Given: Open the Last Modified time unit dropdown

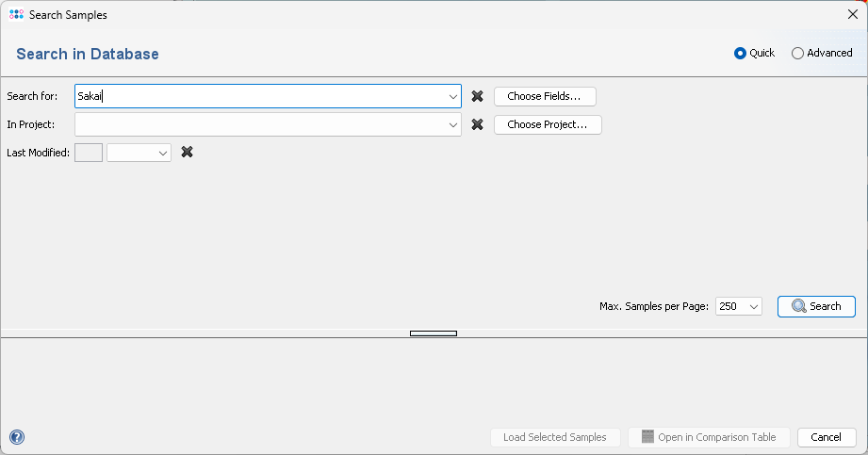Looking at the screenshot, I should coord(162,153).
